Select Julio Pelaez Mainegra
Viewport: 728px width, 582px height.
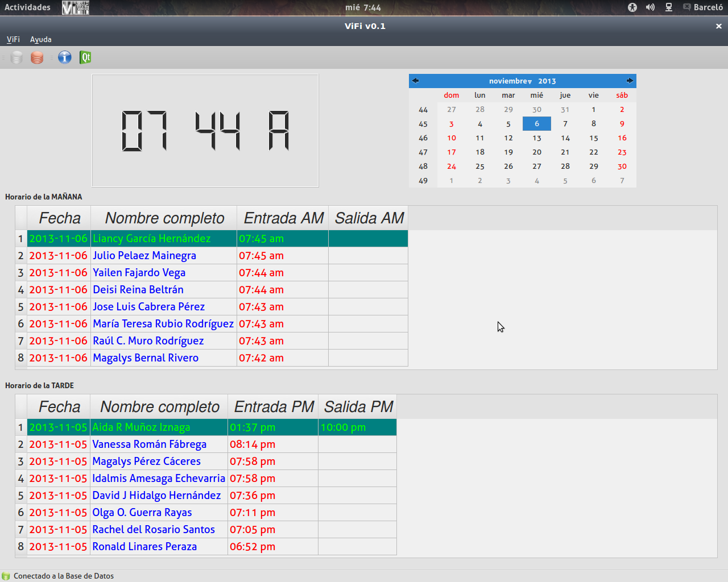[164, 256]
